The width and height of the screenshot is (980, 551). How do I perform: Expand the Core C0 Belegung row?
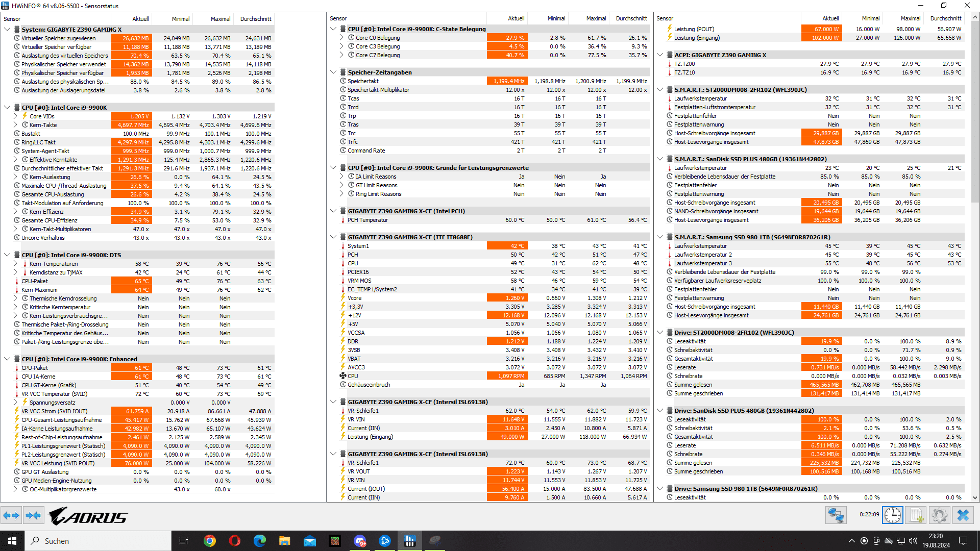[x=341, y=38]
